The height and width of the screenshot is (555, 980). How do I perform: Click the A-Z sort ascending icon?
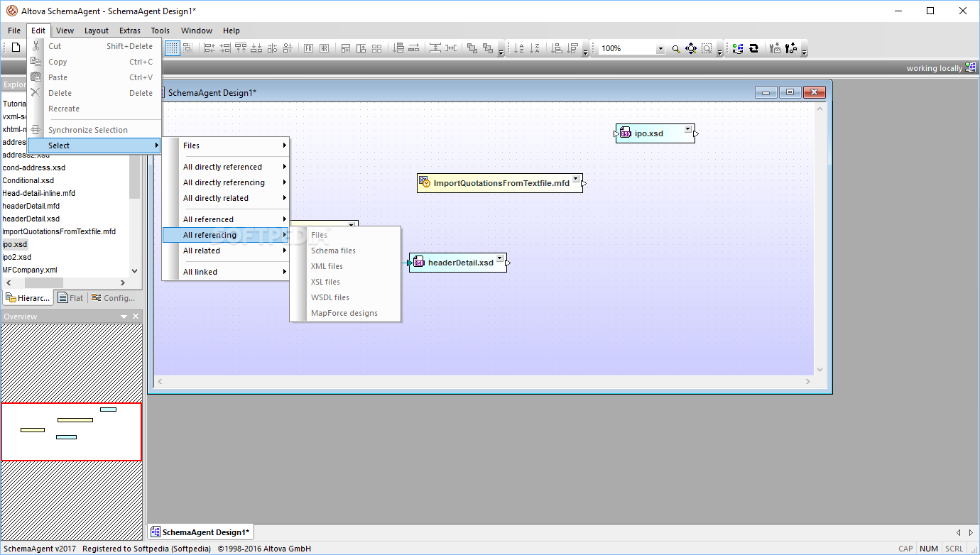[519, 48]
